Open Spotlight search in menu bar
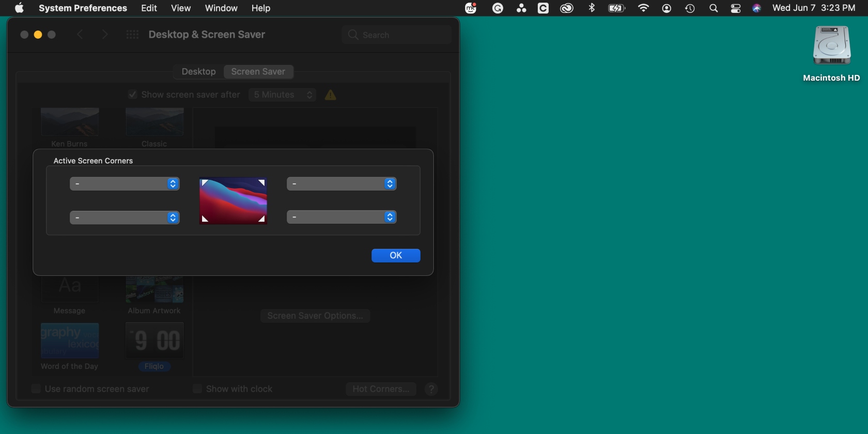This screenshot has width=868, height=434. [714, 8]
